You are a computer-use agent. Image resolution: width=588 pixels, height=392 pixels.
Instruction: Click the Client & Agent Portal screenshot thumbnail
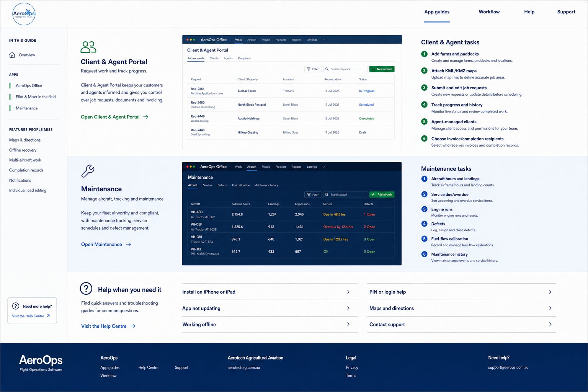tap(292, 92)
